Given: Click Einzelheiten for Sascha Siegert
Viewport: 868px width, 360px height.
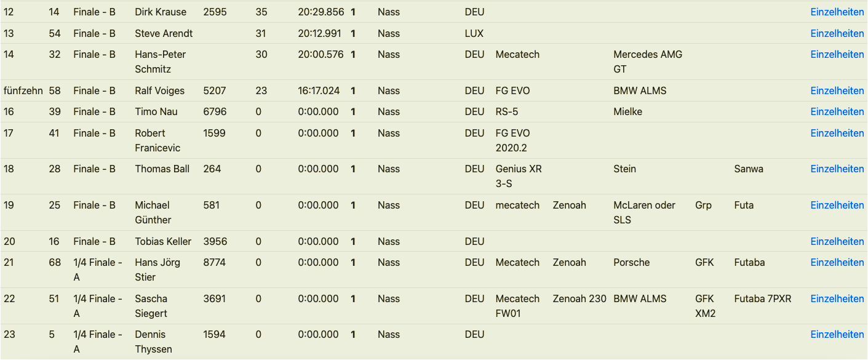Looking at the screenshot, I should (x=837, y=298).
